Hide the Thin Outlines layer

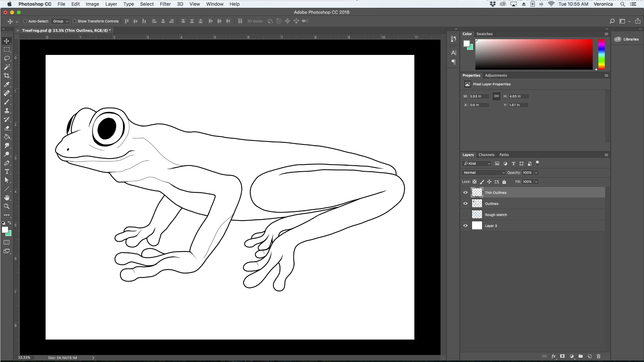(x=465, y=193)
